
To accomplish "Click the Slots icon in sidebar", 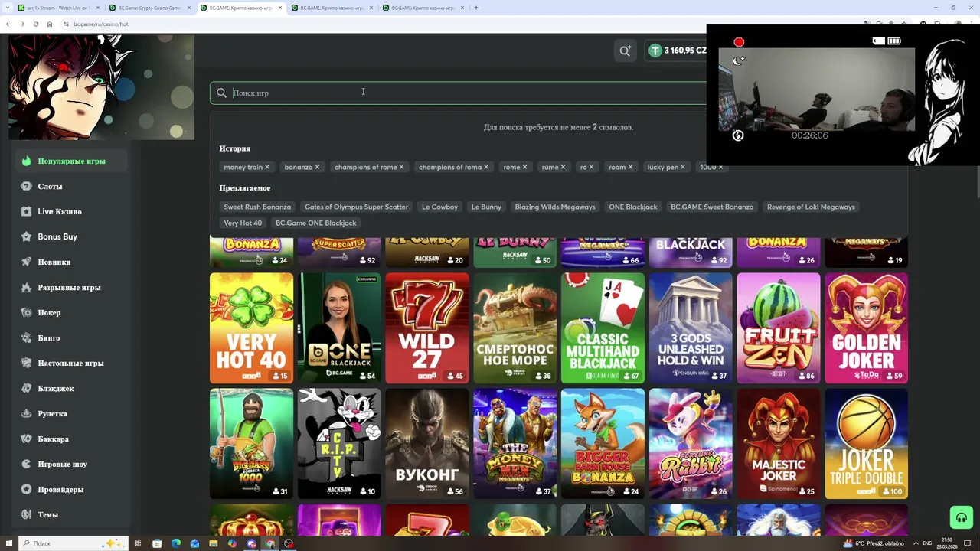I will (27, 186).
